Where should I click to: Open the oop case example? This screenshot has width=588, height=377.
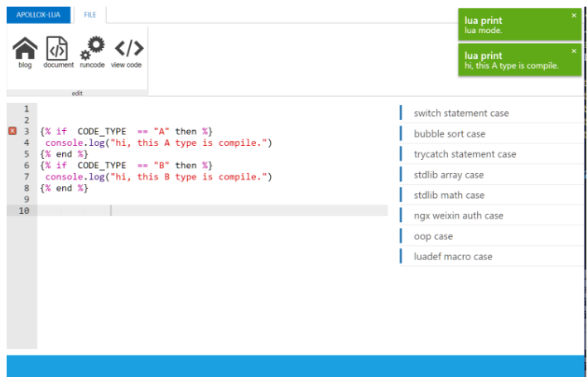(433, 236)
